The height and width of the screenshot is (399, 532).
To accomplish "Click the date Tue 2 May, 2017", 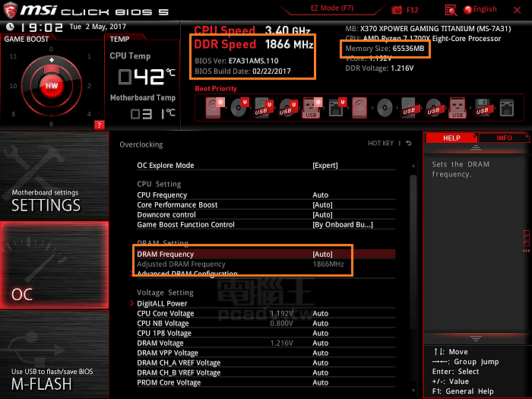I will 98,27.
